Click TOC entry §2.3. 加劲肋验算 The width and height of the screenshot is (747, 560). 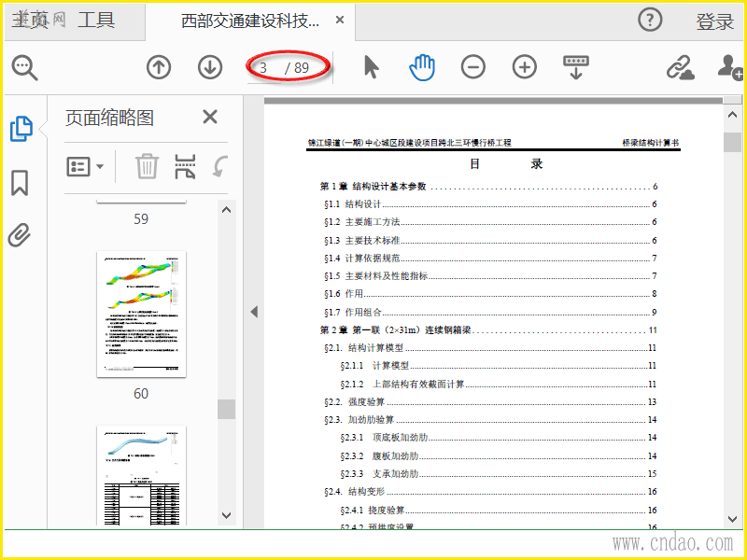490,419
